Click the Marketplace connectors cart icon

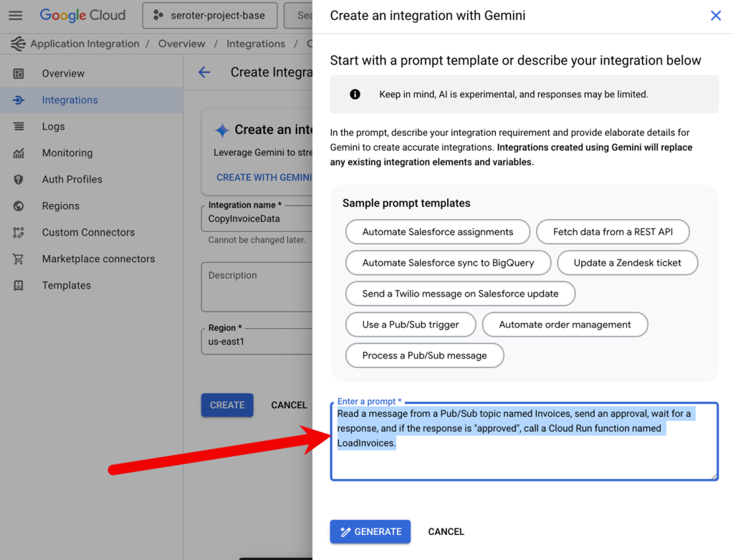[19, 259]
